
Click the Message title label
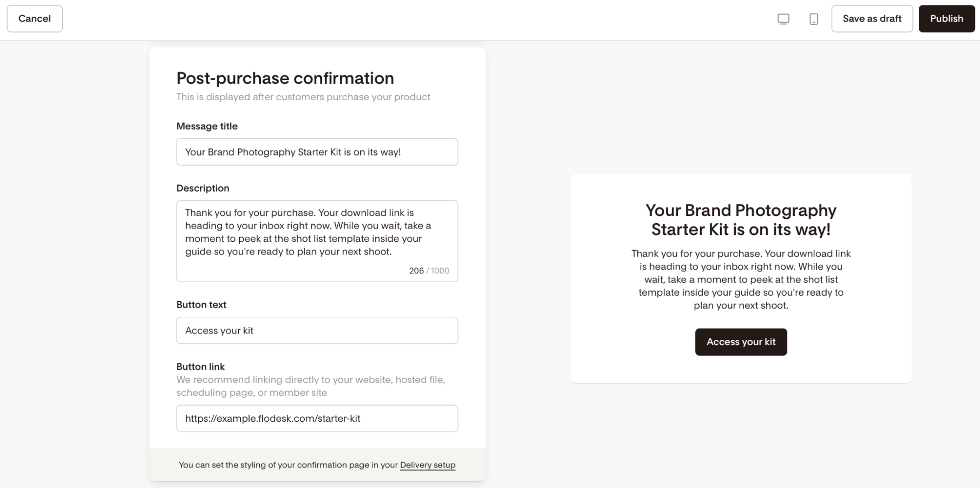tap(207, 126)
